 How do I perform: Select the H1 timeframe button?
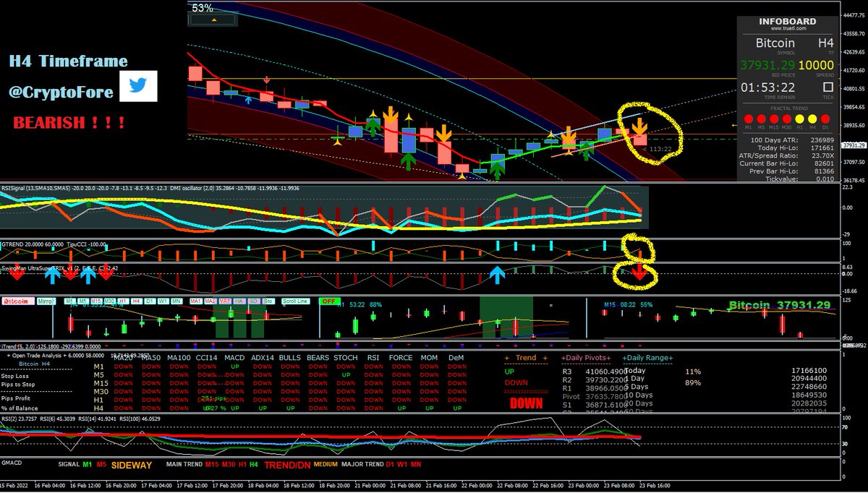click(x=122, y=301)
